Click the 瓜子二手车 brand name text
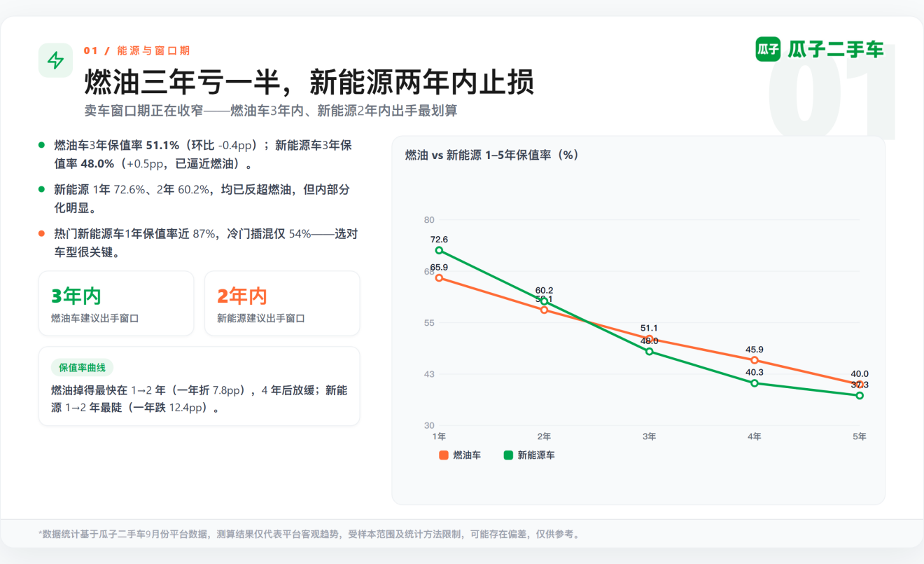 [x=836, y=49]
